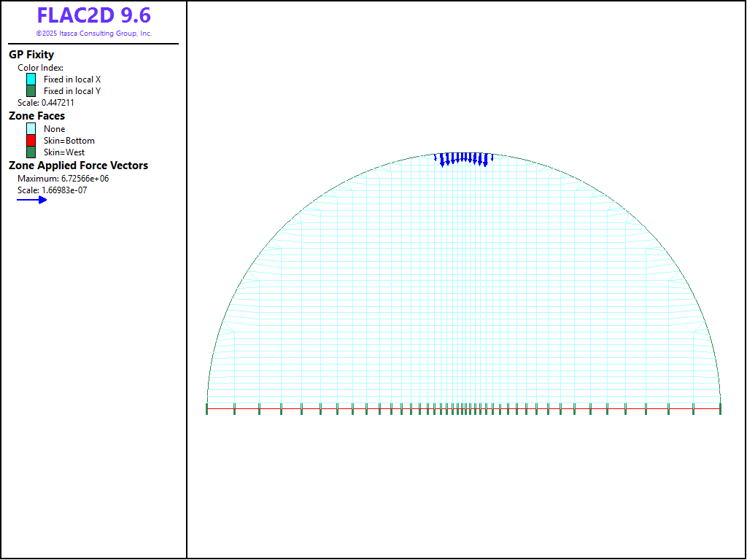Click the Zone Applied Force Vectors heading
The image size is (747, 560).
[78, 166]
